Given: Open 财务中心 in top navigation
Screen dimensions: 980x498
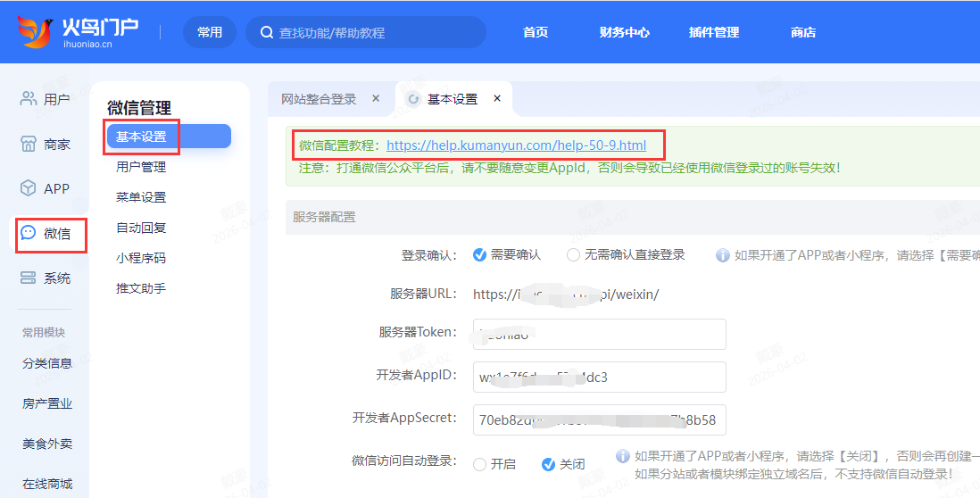Looking at the screenshot, I should pos(625,32).
